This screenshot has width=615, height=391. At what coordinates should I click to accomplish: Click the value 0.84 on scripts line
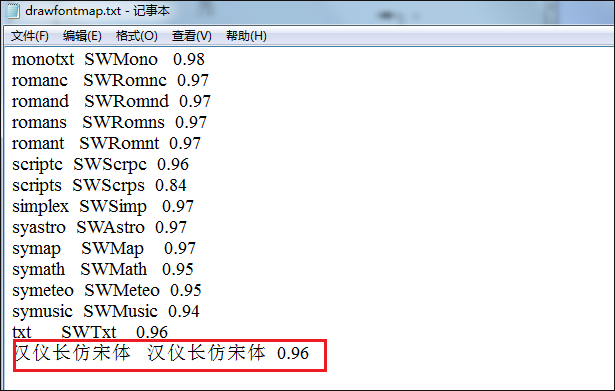point(171,185)
